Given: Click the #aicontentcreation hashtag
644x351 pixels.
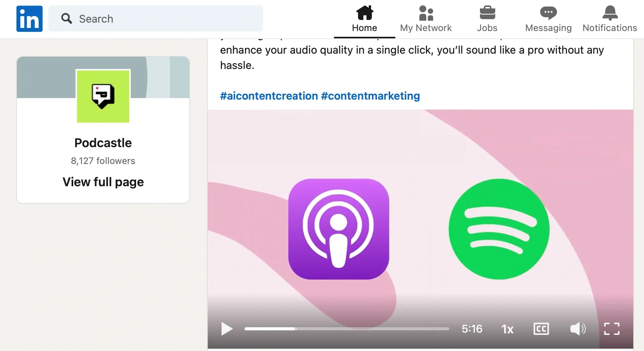Looking at the screenshot, I should 268,96.
